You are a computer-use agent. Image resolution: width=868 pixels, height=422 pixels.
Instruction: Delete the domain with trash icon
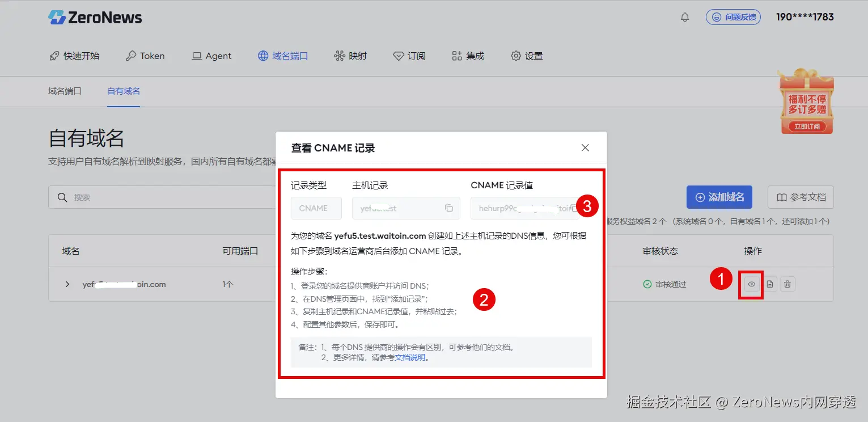(787, 284)
